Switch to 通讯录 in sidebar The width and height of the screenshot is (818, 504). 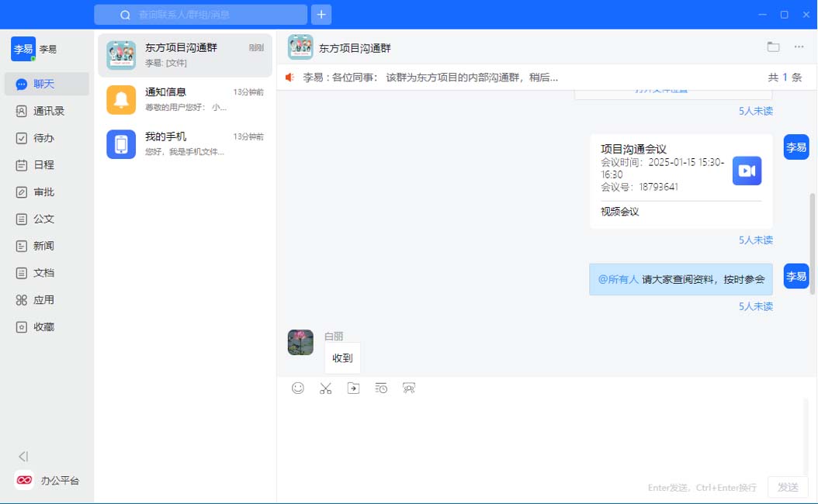pyautogui.click(x=47, y=111)
